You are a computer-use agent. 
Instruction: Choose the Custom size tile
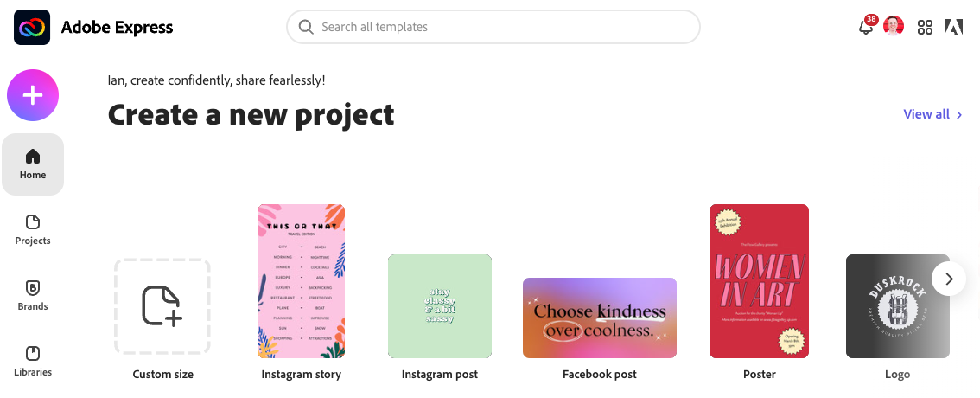(162, 306)
